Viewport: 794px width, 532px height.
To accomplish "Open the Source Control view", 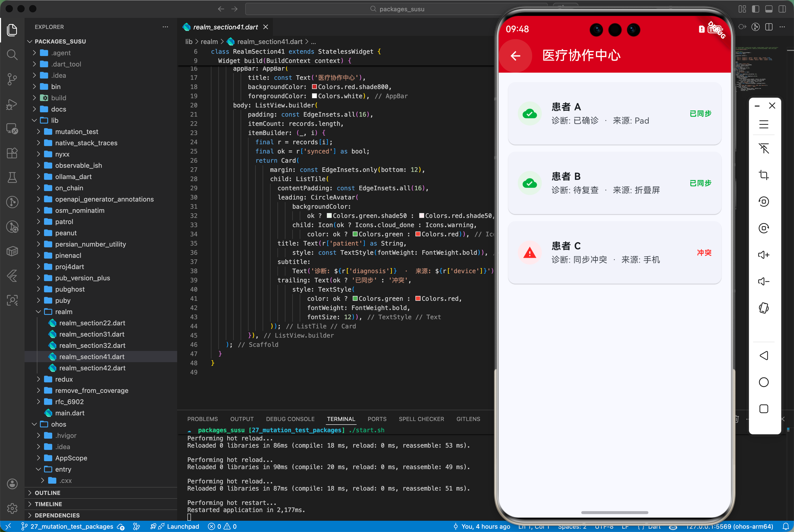I will 12,79.
